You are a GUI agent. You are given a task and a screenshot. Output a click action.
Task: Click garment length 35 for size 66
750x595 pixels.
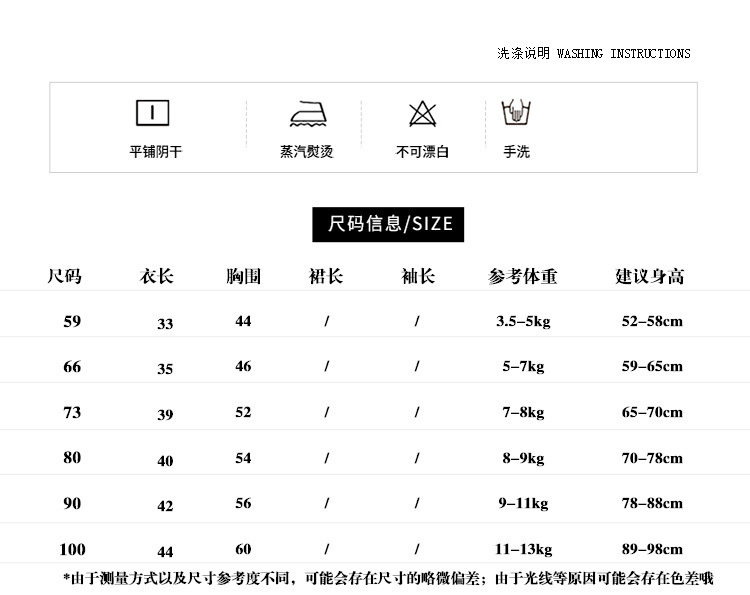(x=165, y=369)
